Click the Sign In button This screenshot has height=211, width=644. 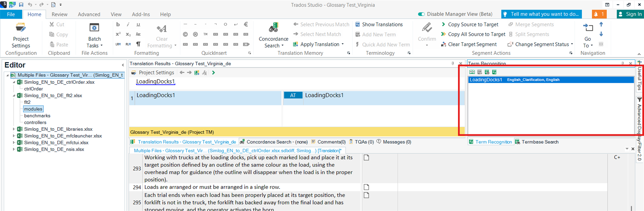coord(630,14)
